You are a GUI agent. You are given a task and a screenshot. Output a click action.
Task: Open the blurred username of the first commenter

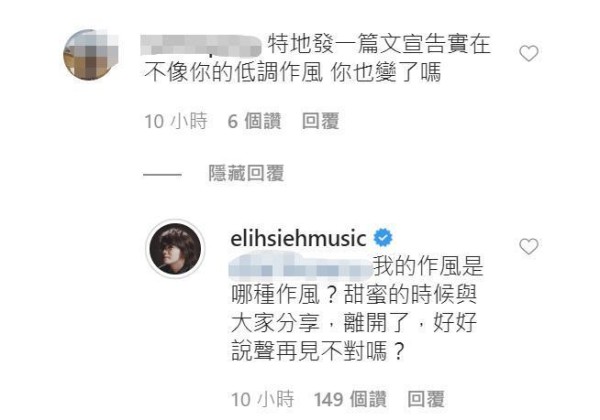(x=201, y=45)
